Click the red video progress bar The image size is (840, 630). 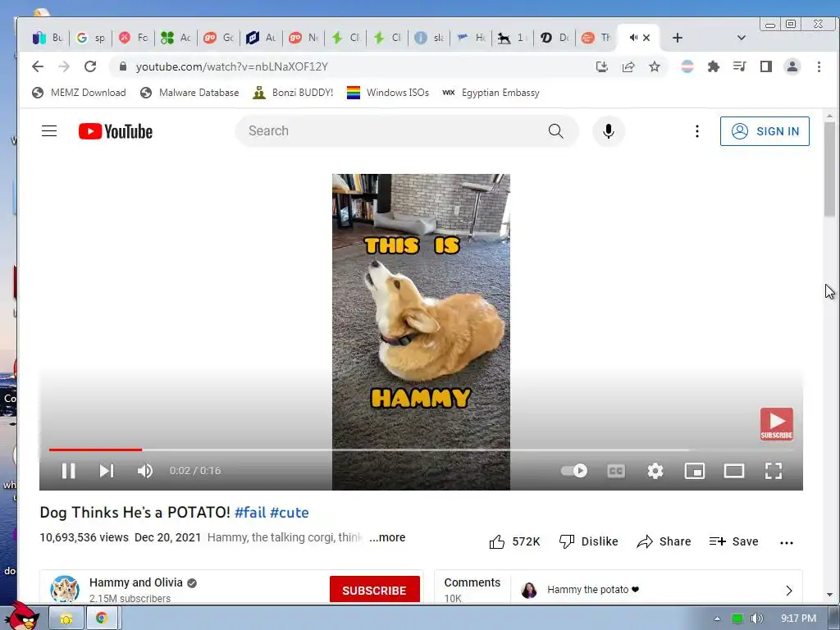(95, 450)
